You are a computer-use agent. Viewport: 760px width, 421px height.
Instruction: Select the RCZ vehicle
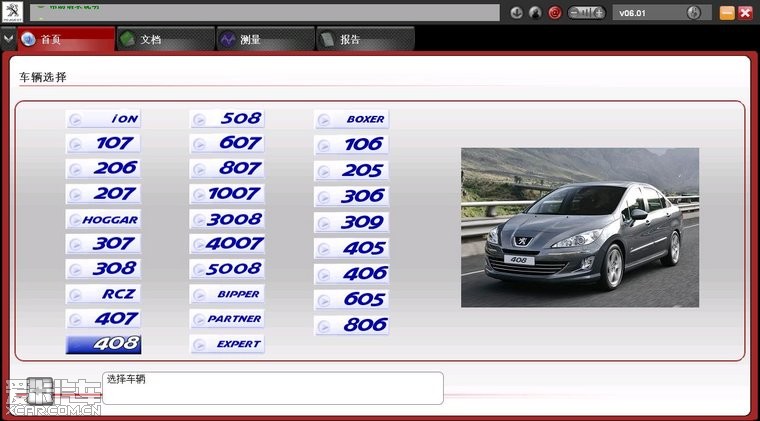click(103, 294)
